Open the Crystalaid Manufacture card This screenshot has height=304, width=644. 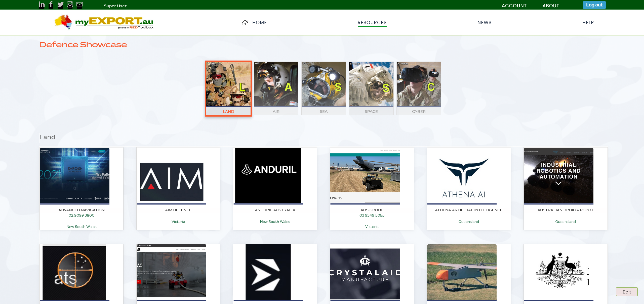[x=365, y=274]
